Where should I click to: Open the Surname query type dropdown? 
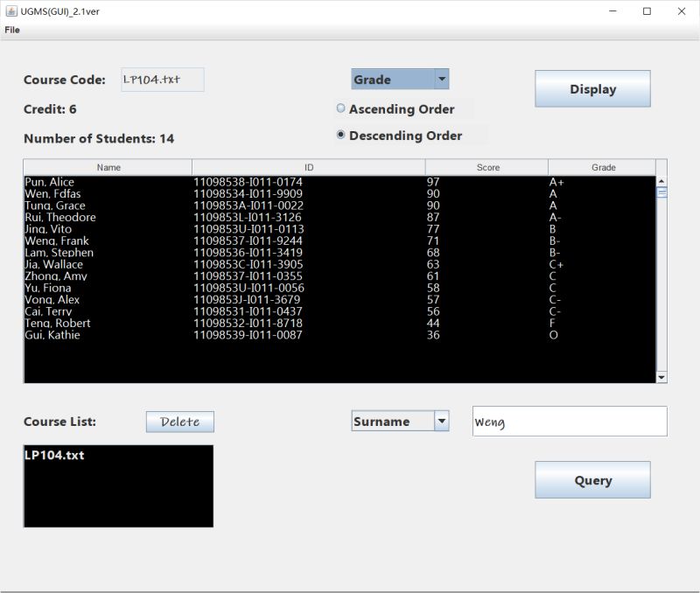400,422
